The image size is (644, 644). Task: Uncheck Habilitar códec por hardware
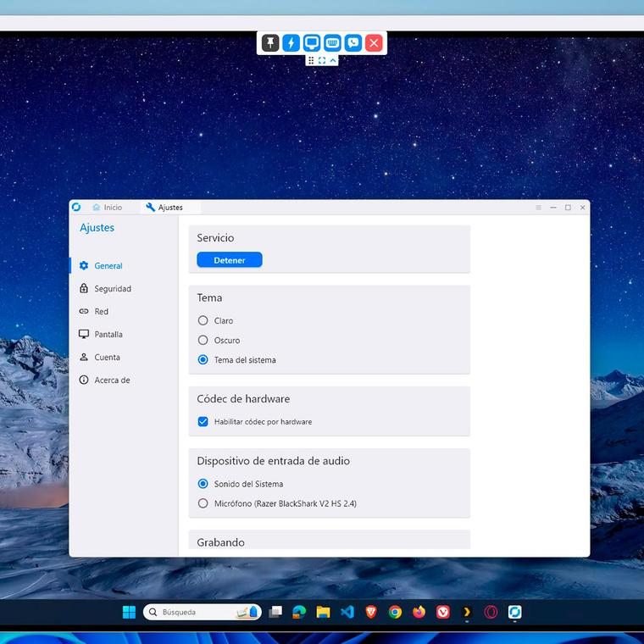tap(203, 422)
